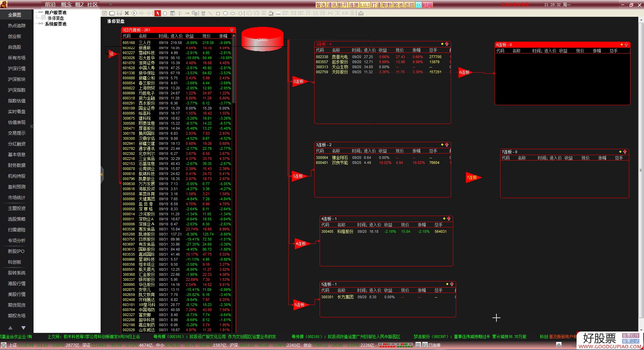Open 科创板 in the left sidebar
Image resolution: width=644 pixels, height=350 pixels.
15,262
